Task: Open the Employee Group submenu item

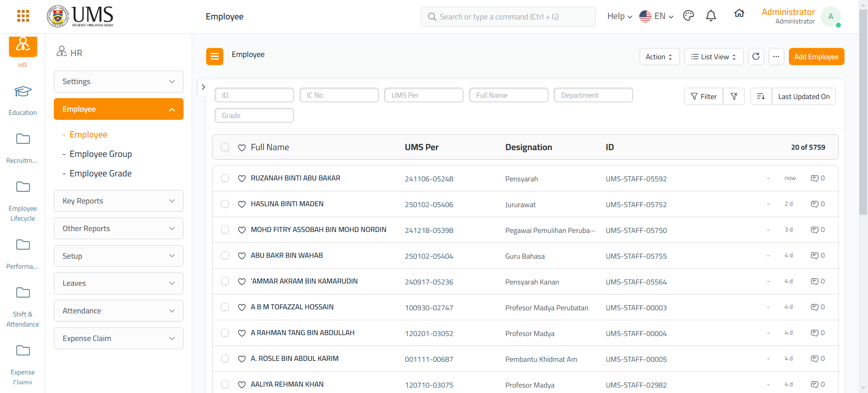Action: [x=101, y=154]
